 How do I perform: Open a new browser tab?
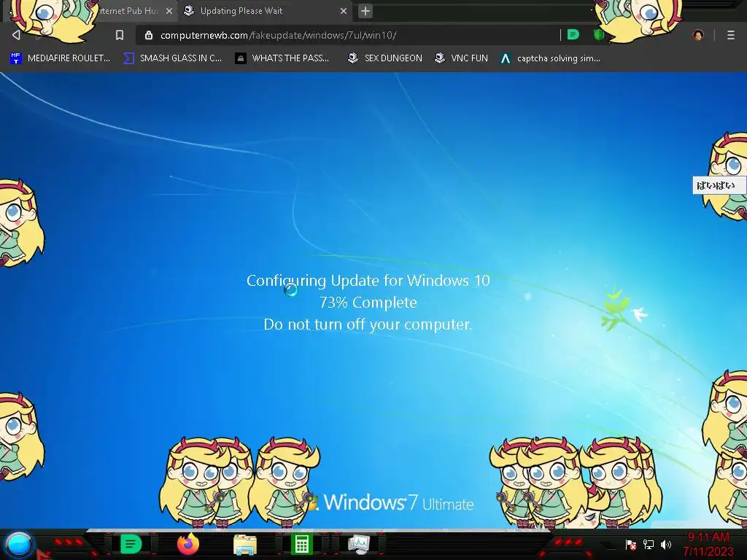(x=365, y=11)
